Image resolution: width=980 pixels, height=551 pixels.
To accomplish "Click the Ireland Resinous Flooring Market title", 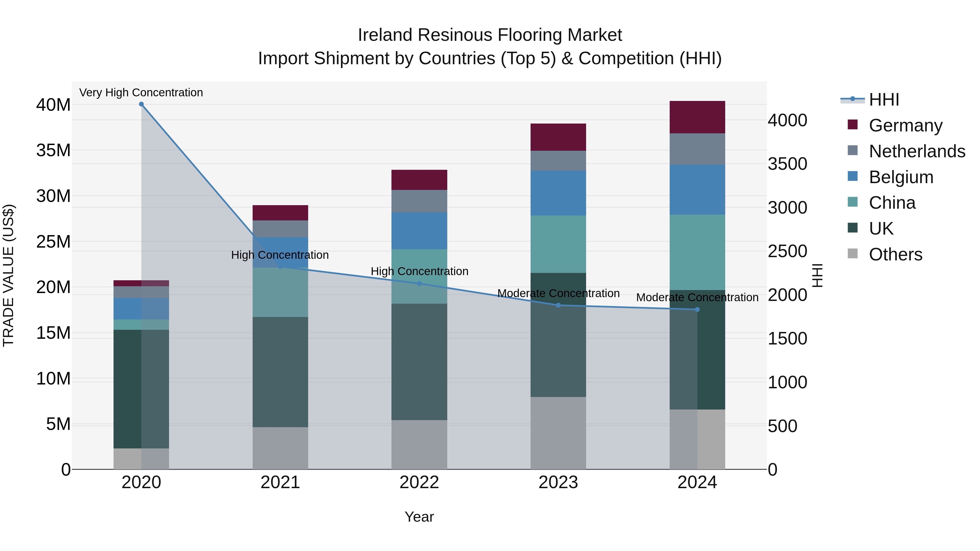I will (490, 35).
